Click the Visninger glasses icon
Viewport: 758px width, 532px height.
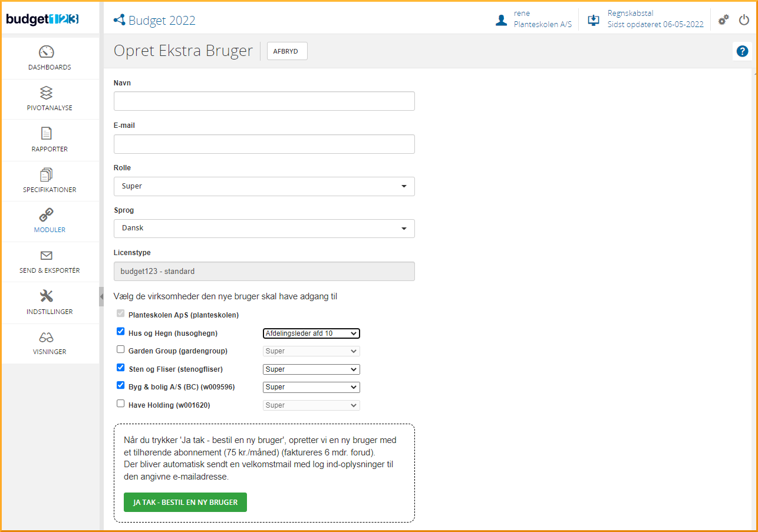click(47, 337)
